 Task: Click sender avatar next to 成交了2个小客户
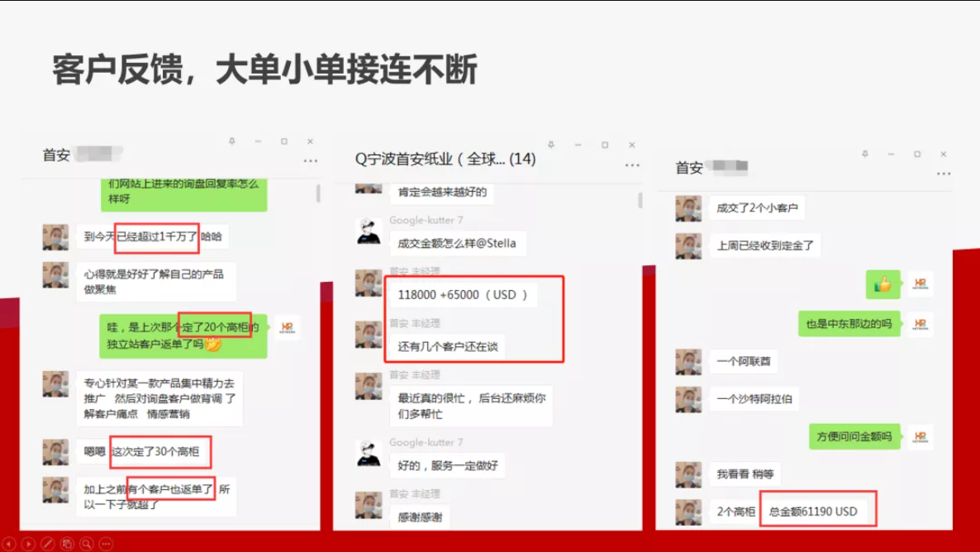pos(688,208)
